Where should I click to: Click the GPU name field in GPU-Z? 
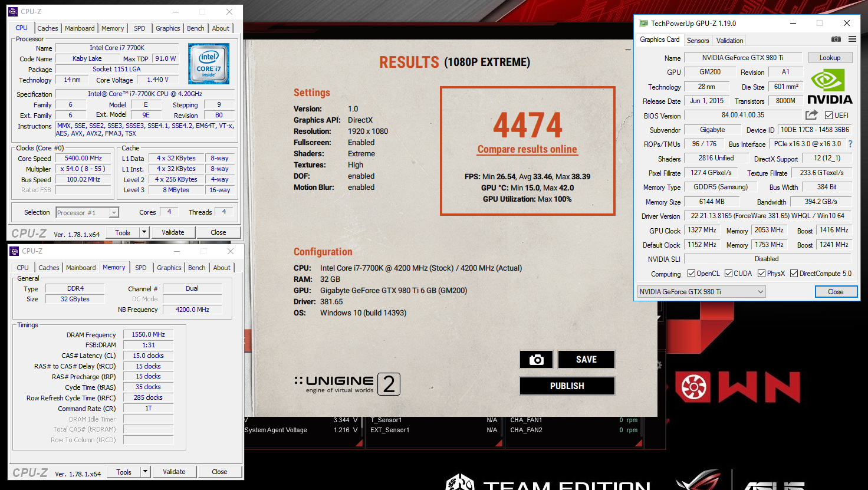click(x=742, y=58)
